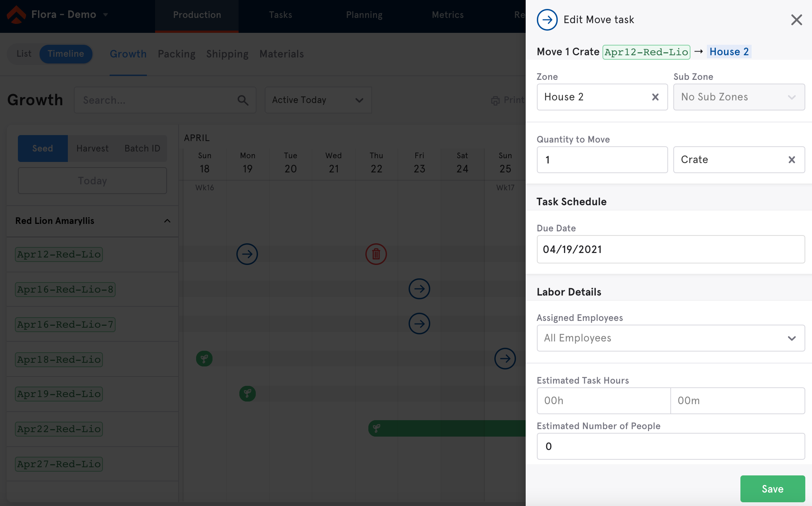Screen dimensions: 812x506
Task: Open the move arrow icon on Apr16-Red-Lio-7 row
Action: 419,324
